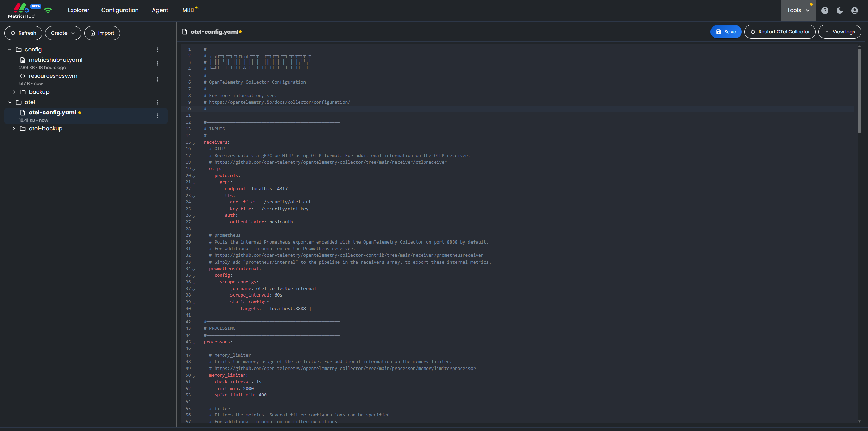868x431 pixels.
Task: Click the cert_file ../security/otel.crt line
Action: coord(270,202)
